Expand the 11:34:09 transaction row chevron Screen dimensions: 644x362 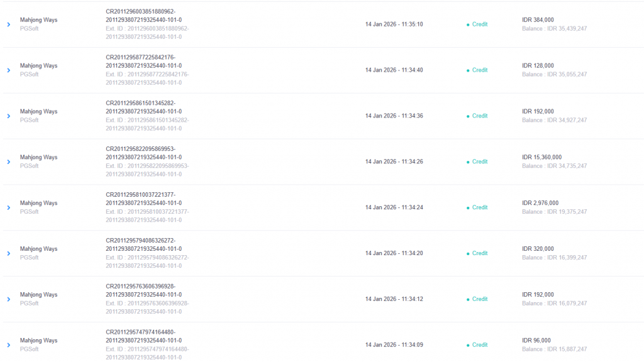pyautogui.click(x=9, y=345)
